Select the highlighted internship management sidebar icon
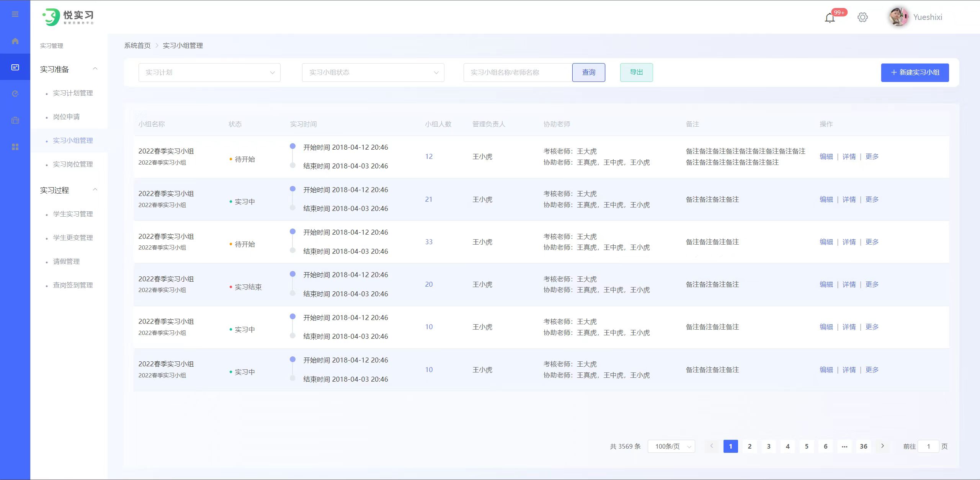The width and height of the screenshot is (980, 480). click(15, 67)
